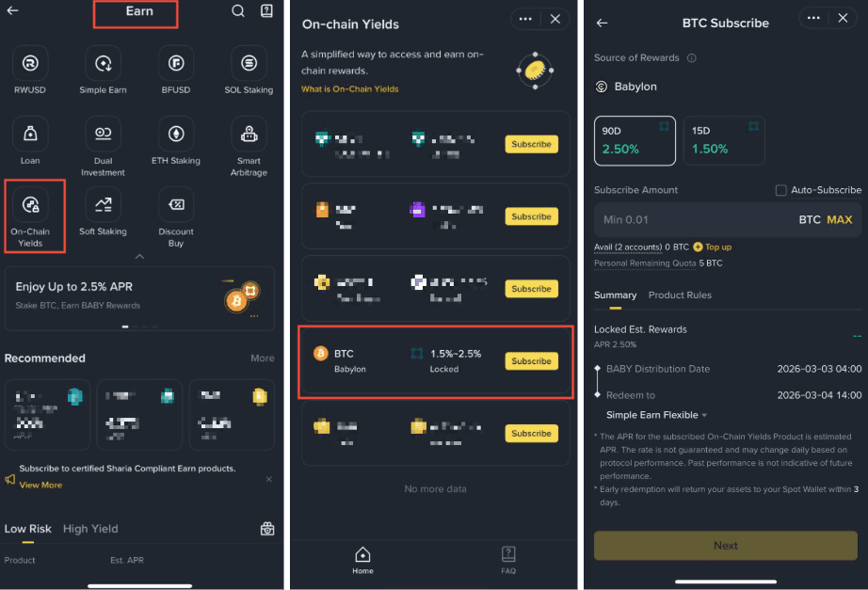The image size is (868, 590).
Task: Switch to the Product Rules tab
Action: [680, 295]
